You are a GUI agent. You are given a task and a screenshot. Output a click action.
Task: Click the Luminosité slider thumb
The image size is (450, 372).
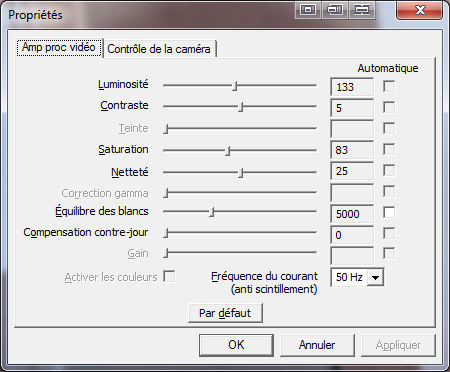(x=235, y=86)
